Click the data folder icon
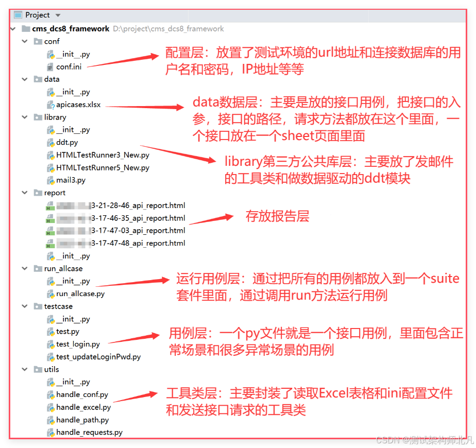Image resolution: width=476 pixels, height=448 pixels. point(38,79)
